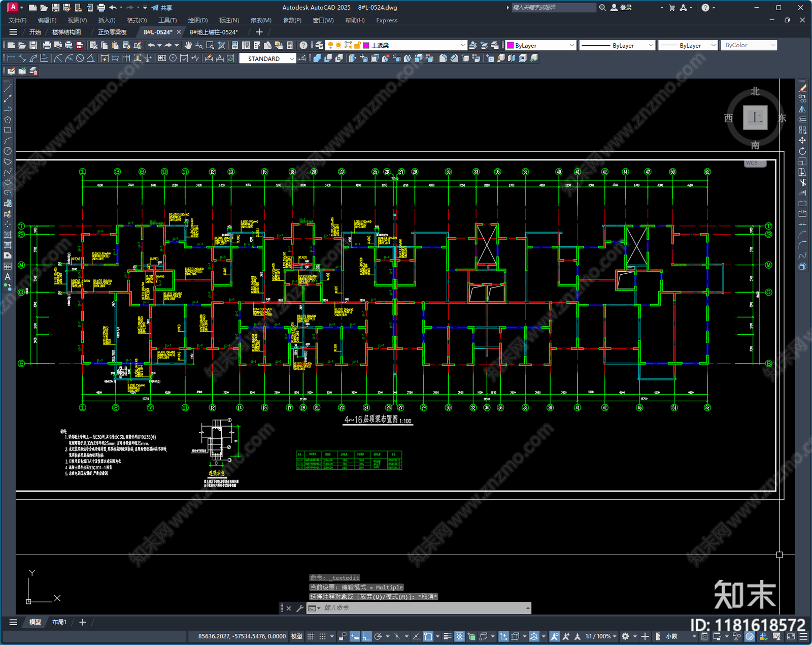Select the Hatch tool in left toolbar
The height and width of the screenshot is (645, 812).
pyautogui.click(x=8, y=235)
